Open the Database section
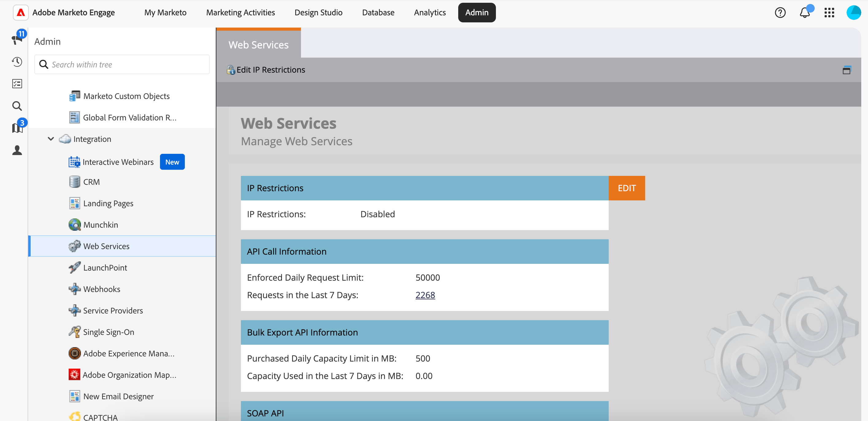868x421 pixels. tap(378, 13)
